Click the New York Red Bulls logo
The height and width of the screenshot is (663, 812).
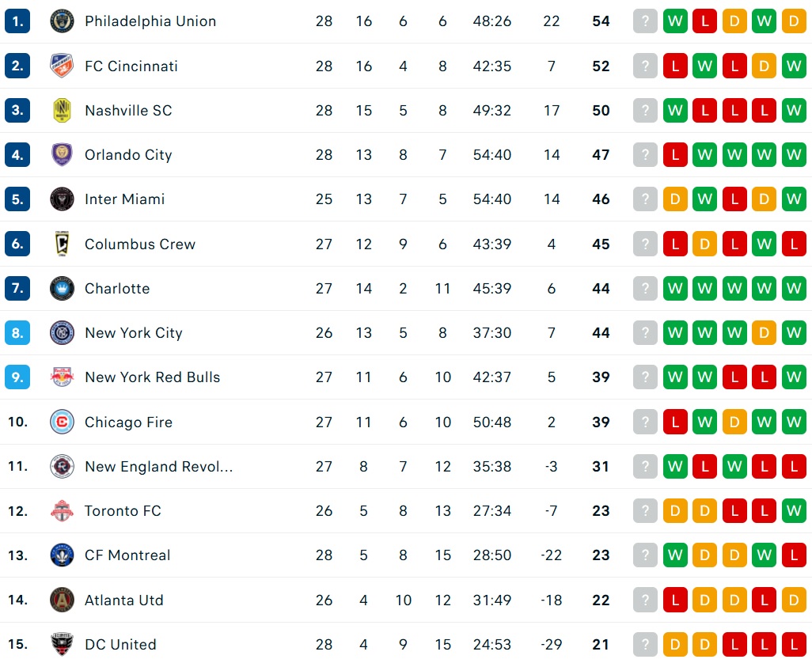[62, 377]
